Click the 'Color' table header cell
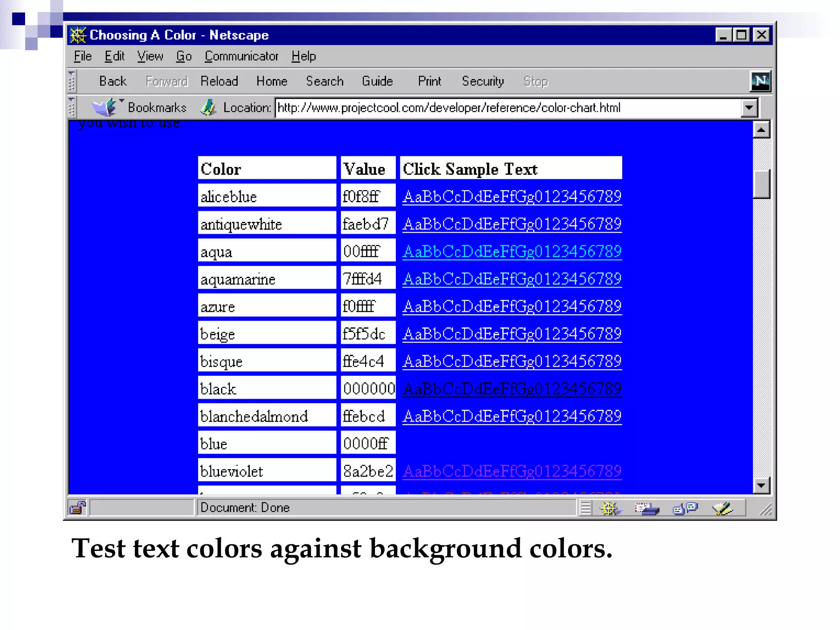Screen dimensions: 840x630 267,168
